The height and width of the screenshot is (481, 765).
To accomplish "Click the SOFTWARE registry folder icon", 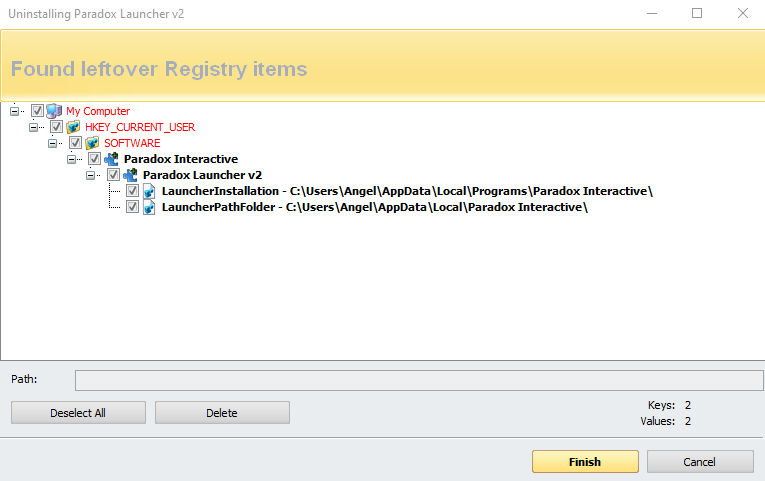I will 92,143.
